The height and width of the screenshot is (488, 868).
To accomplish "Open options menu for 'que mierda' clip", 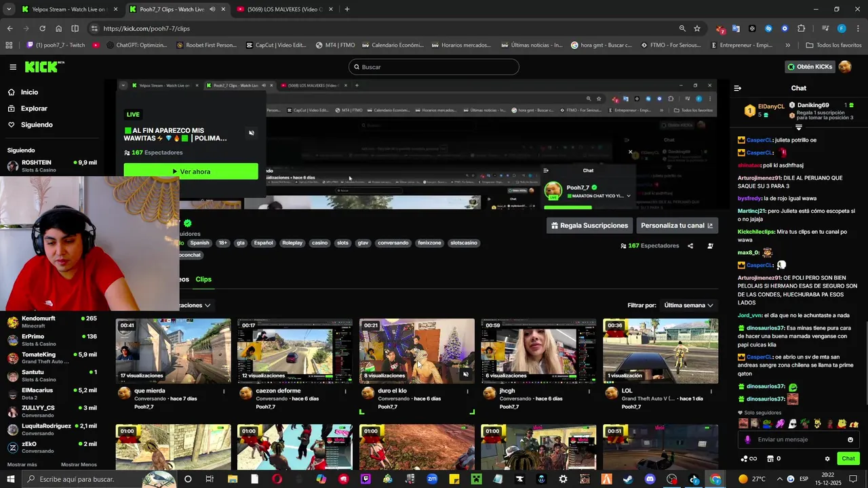I will point(224,391).
